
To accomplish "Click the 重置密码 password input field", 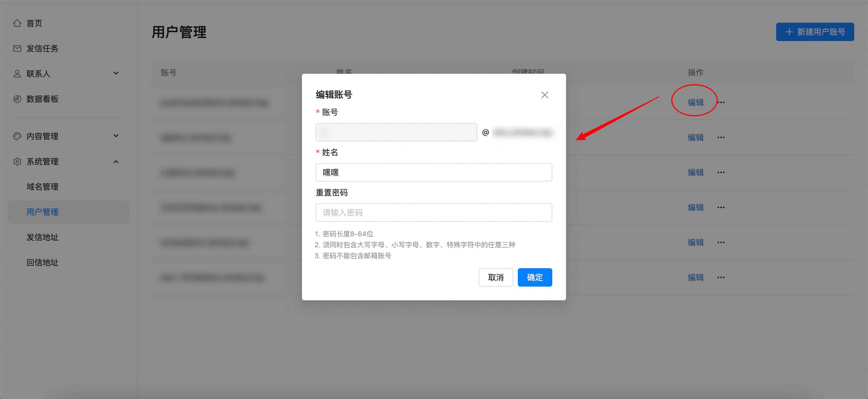I will click(433, 213).
